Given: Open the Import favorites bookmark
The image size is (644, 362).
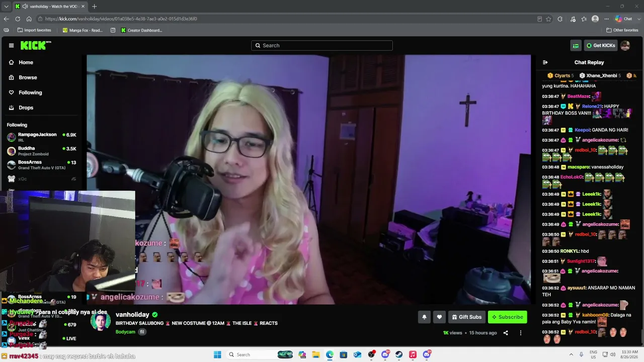Looking at the screenshot, I should coord(34,30).
